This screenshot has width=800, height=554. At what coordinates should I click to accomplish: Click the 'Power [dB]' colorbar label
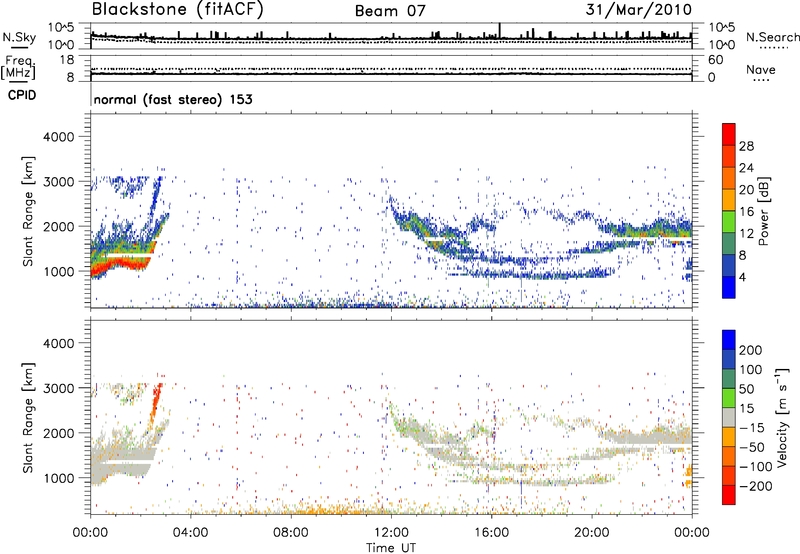point(763,211)
